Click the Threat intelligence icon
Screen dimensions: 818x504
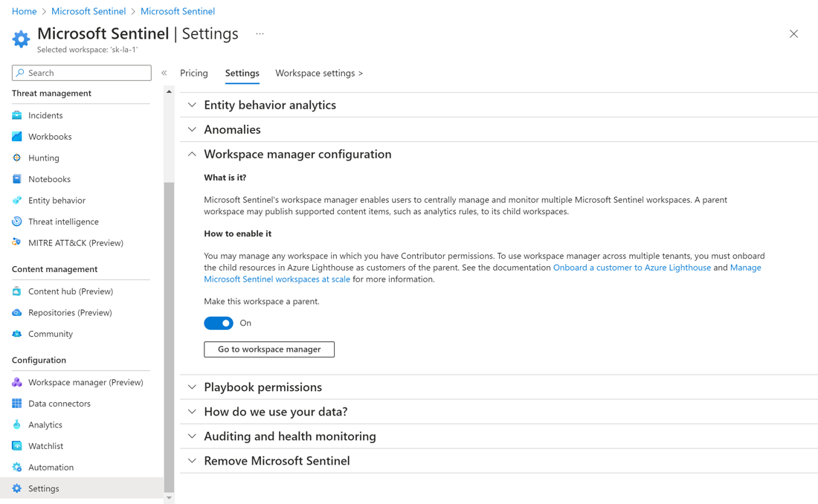pos(17,222)
